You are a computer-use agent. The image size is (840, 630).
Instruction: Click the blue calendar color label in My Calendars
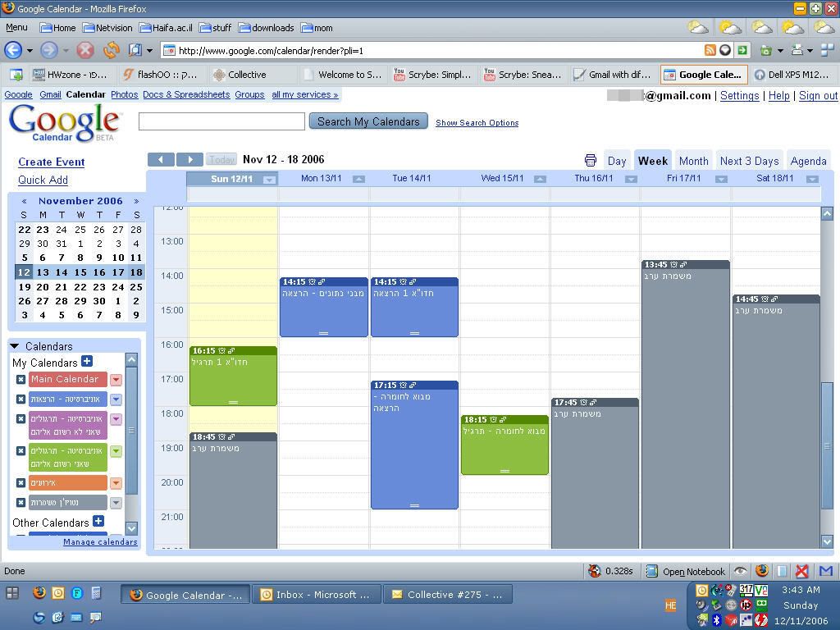click(67, 399)
